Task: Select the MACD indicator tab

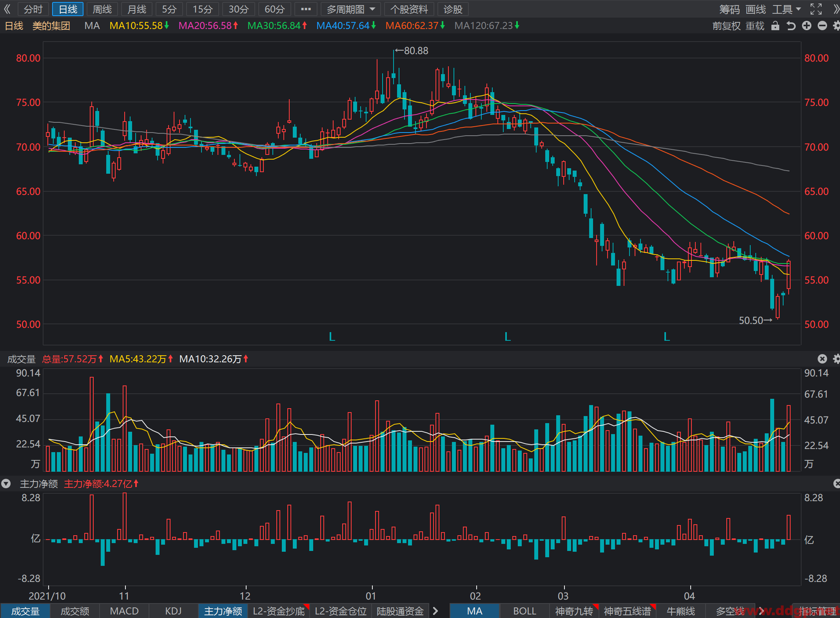Action: (x=124, y=611)
